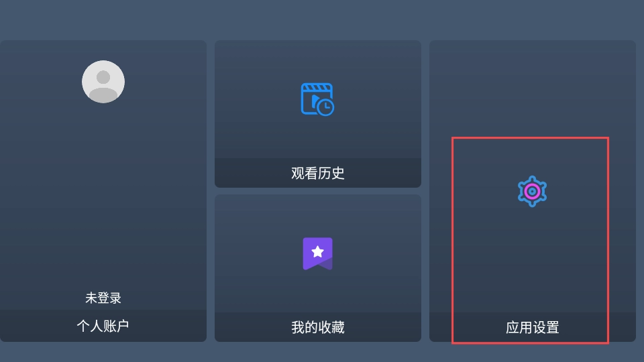Select the 观看历史 label
This screenshot has height=362, width=644.
pos(317,173)
